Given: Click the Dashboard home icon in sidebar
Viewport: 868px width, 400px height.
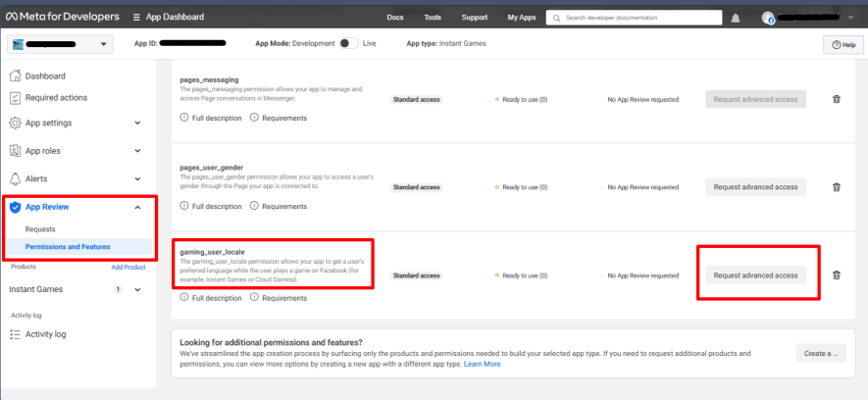Looking at the screenshot, I should point(16,75).
